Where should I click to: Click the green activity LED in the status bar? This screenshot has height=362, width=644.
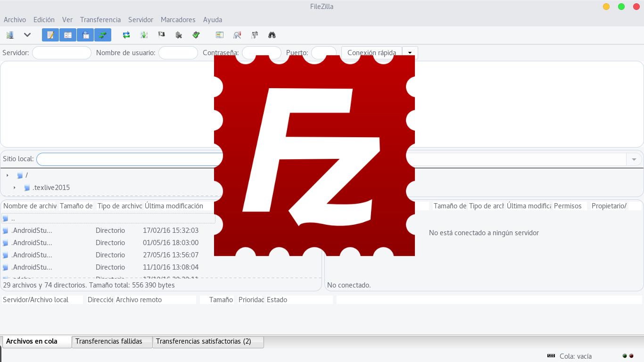[625, 356]
